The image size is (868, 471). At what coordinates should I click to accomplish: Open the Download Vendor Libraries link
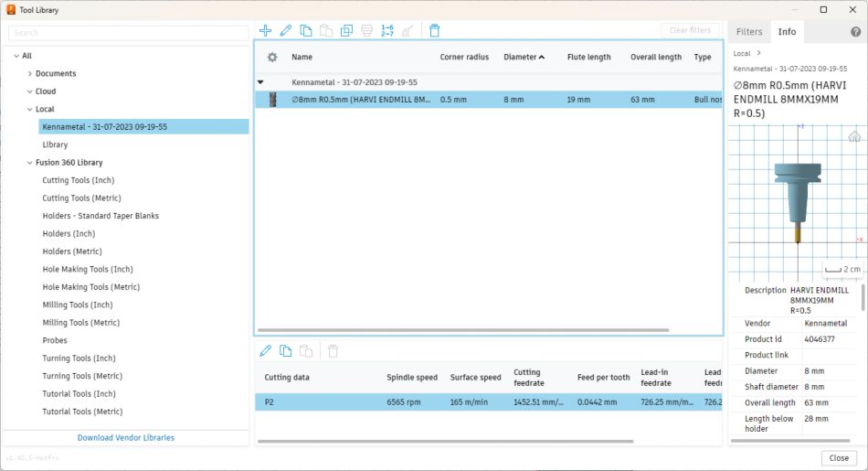click(x=126, y=438)
